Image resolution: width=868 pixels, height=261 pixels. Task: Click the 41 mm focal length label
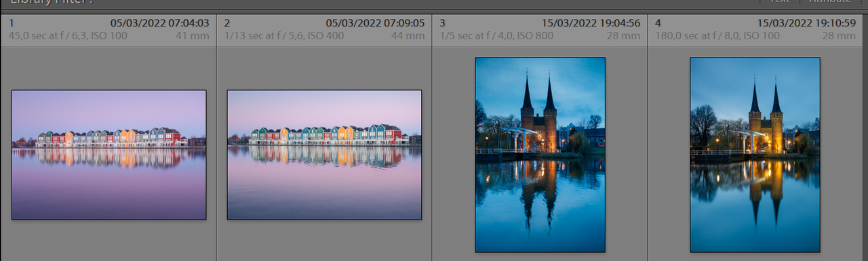[193, 36]
